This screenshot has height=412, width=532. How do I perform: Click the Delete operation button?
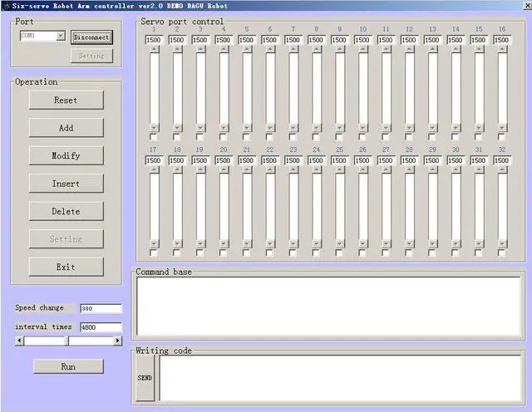click(66, 211)
